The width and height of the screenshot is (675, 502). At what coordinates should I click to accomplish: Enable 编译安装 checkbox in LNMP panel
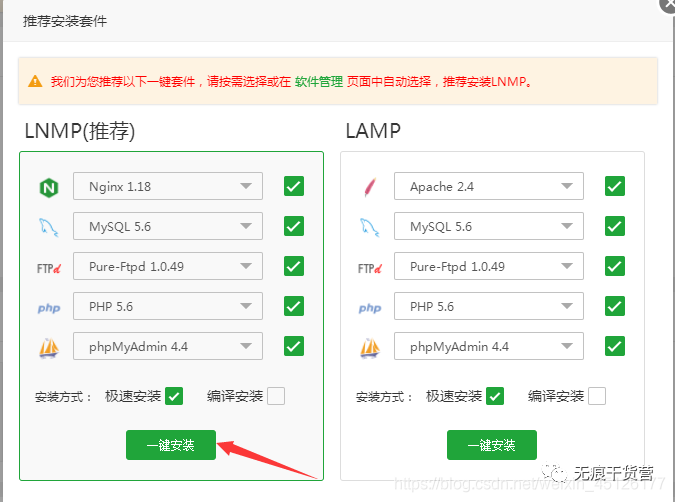coord(276,396)
